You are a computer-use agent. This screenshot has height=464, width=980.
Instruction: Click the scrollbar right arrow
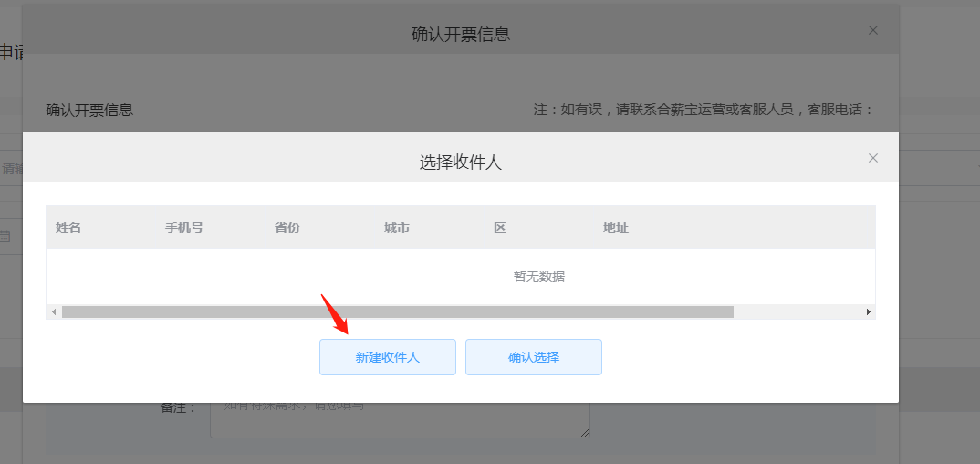[868, 311]
